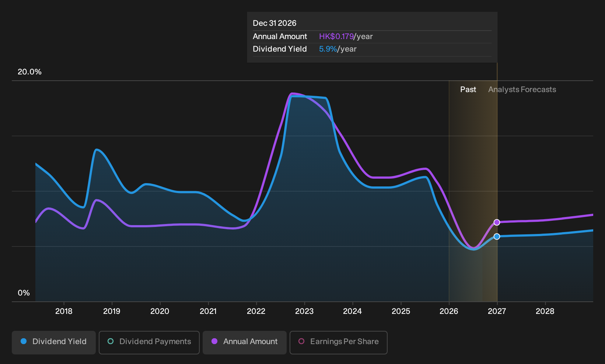Select the blue marker on the Dividend Yield line
The image size is (605, 364).
(x=497, y=237)
